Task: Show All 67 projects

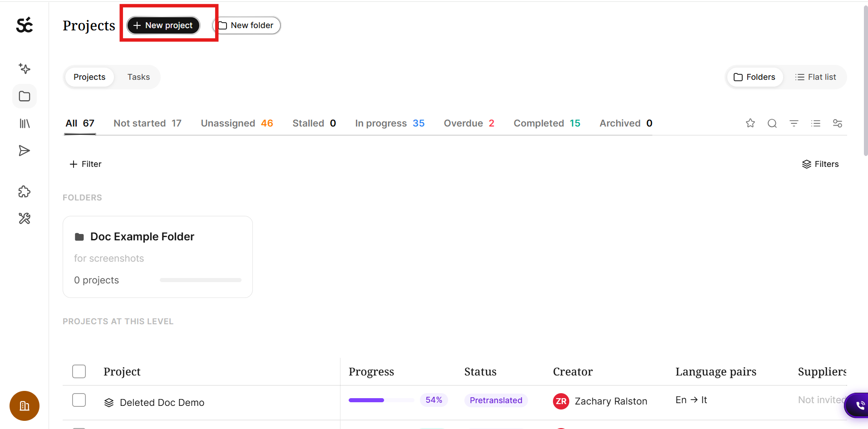Action: (80, 123)
